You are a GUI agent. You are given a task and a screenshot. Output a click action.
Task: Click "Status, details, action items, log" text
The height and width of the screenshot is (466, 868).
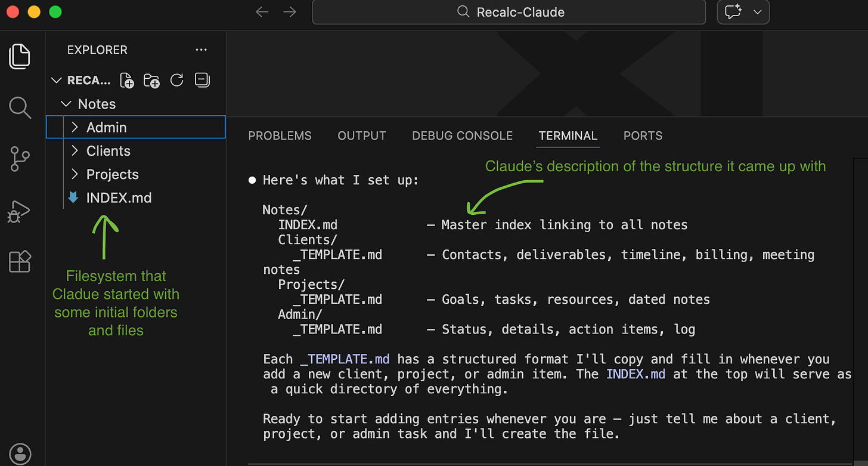pos(568,329)
